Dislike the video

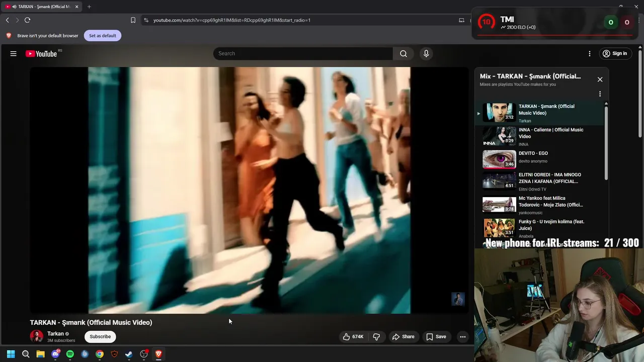click(x=376, y=336)
